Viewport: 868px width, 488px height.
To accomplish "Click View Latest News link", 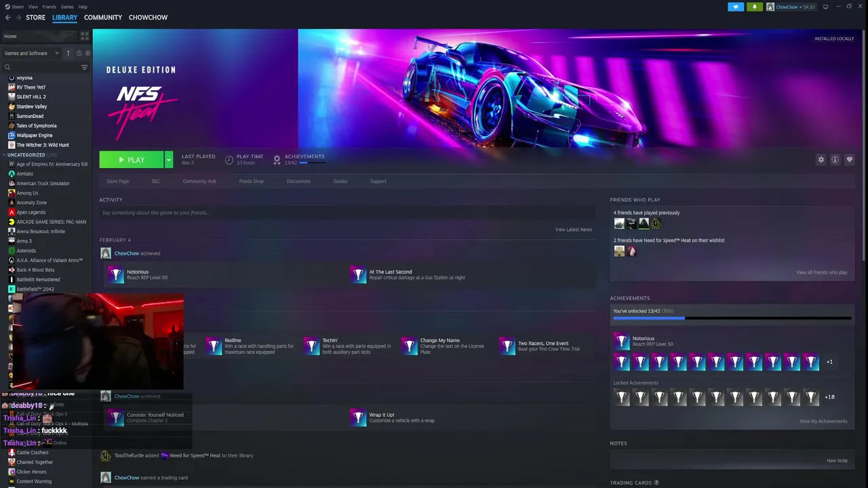I will [574, 230].
